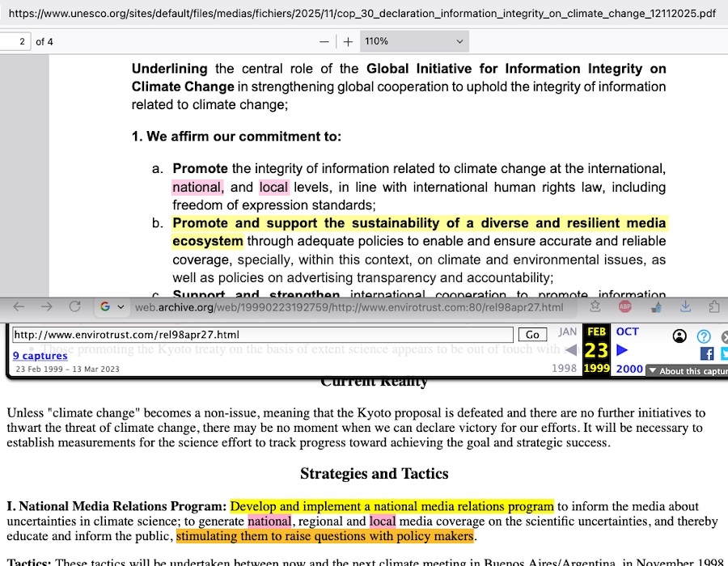The width and height of the screenshot is (728, 566).
Task: Zoom in the PDF with plus button
Action: point(348,41)
